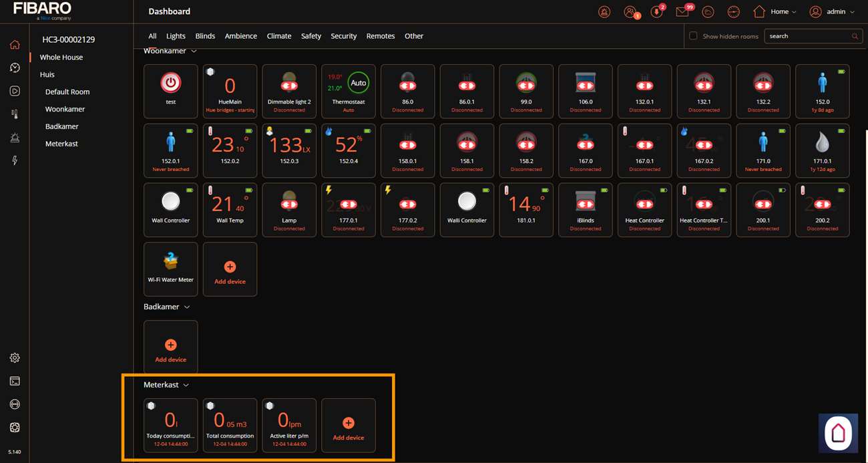Open the Energy lightning bolt sidebar icon
The height and width of the screenshot is (463, 868).
pos(15,160)
